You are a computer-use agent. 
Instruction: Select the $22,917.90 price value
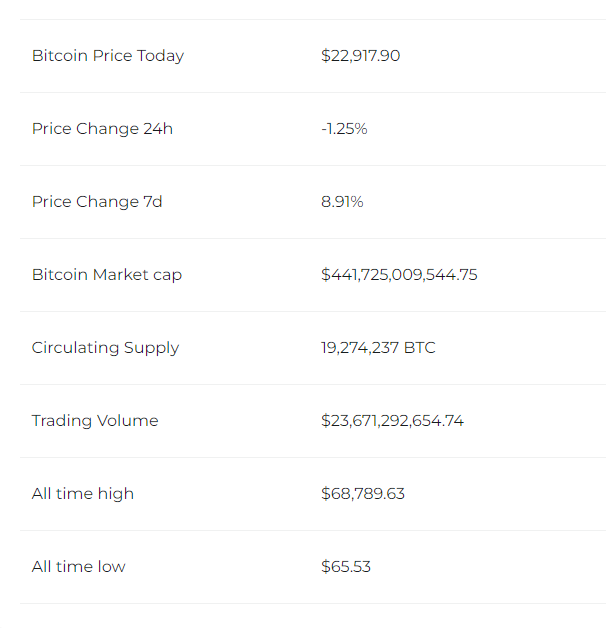tap(360, 56)
